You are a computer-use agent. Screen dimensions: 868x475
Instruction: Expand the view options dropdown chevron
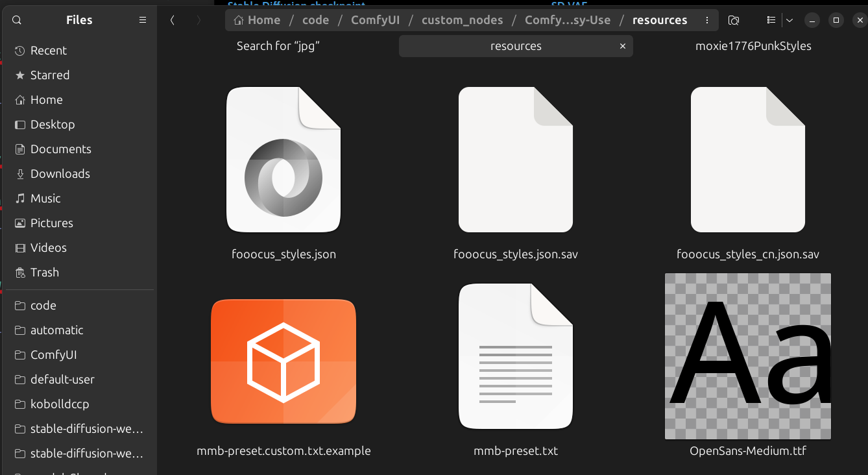point(790,20)
